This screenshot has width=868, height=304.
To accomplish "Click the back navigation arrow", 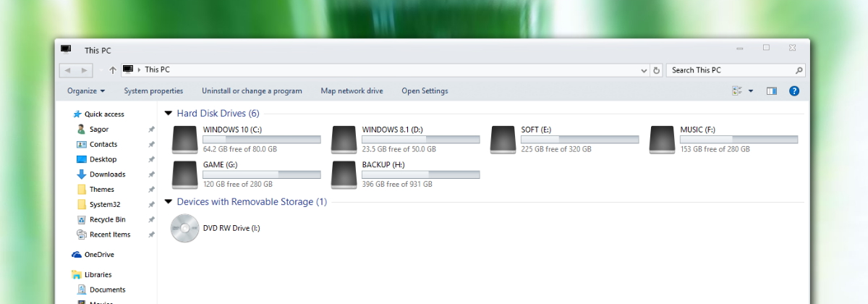I will pyautogui.click(x=67, y=70).
